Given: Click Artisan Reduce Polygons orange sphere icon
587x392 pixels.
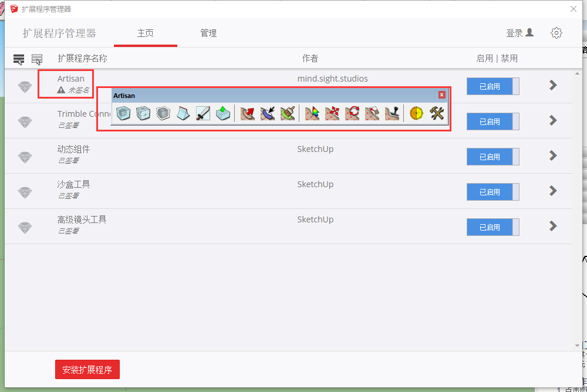Looking at the screenshot, I should 416,113.
